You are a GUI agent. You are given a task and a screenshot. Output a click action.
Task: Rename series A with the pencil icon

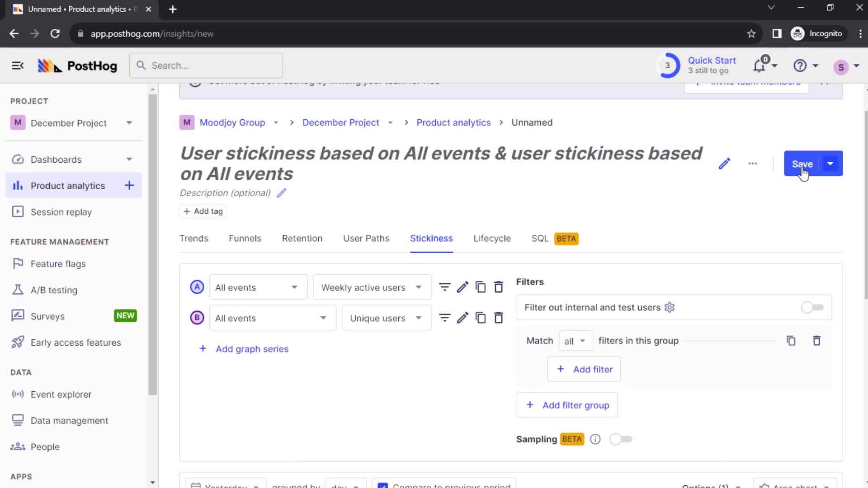tap(462, 287)
